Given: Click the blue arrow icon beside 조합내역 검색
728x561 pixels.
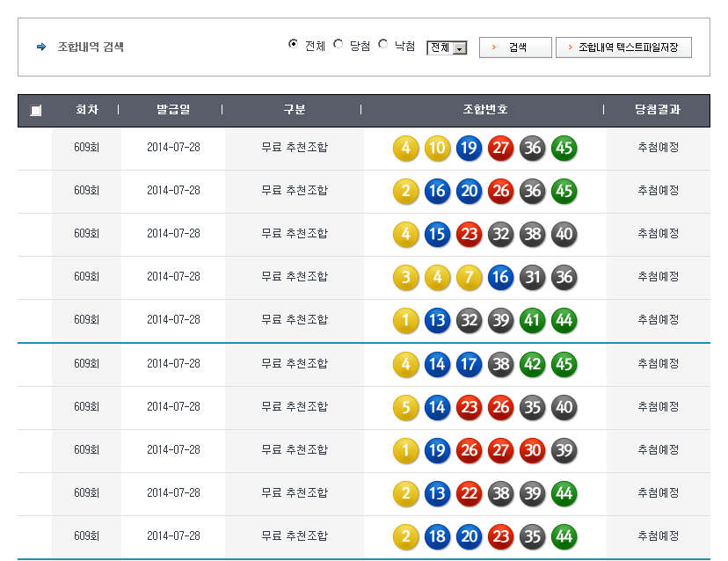Looking at the screenshot, I should coord(41,47).
